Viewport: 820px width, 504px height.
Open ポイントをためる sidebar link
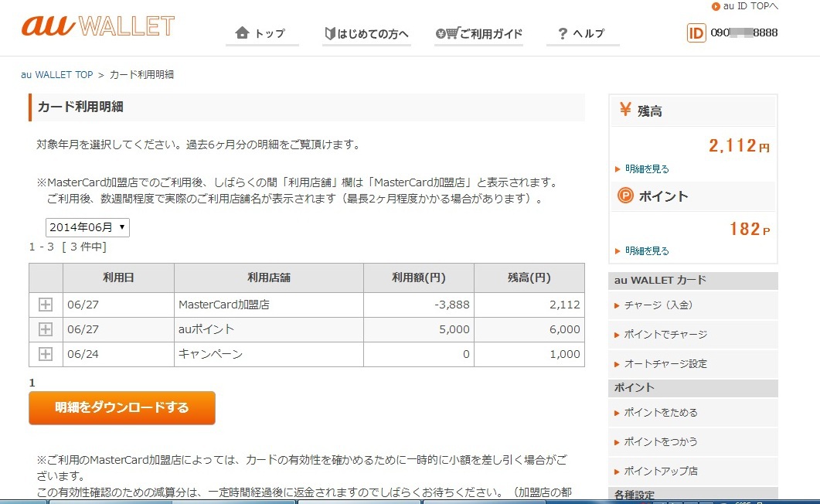pyautogui.click(x=661, y=413)
